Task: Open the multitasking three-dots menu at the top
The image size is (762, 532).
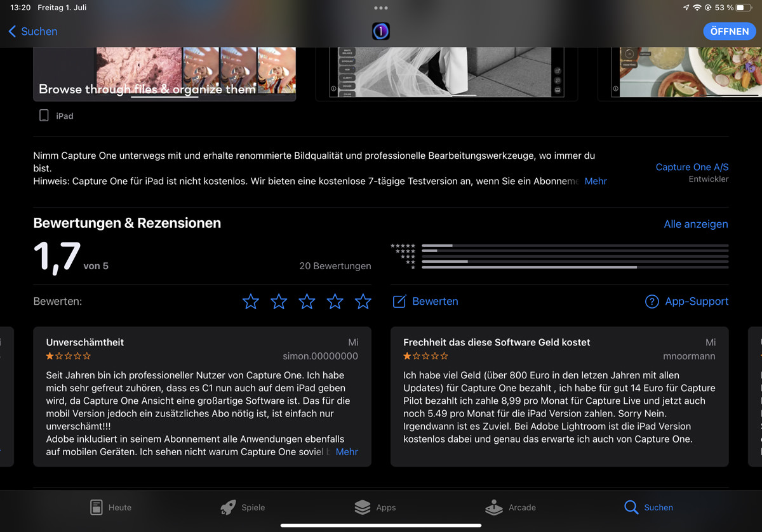Action: [x=381, y=8]
